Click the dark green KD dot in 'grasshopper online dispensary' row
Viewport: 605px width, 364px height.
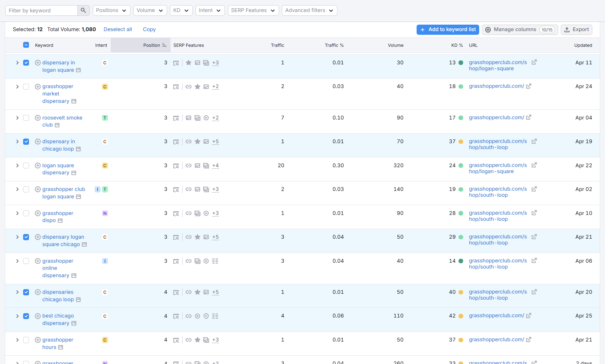click(x=461, y=261)
